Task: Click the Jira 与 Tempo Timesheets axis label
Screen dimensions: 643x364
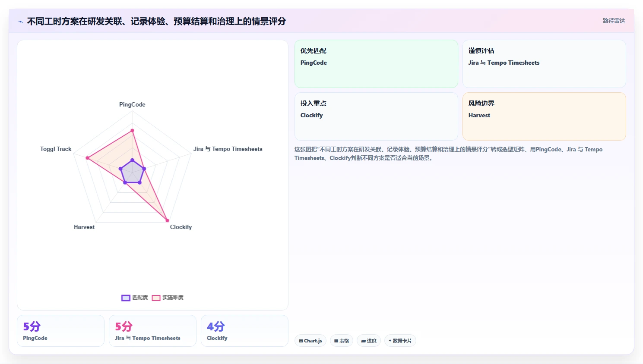Action: (228, 149)
